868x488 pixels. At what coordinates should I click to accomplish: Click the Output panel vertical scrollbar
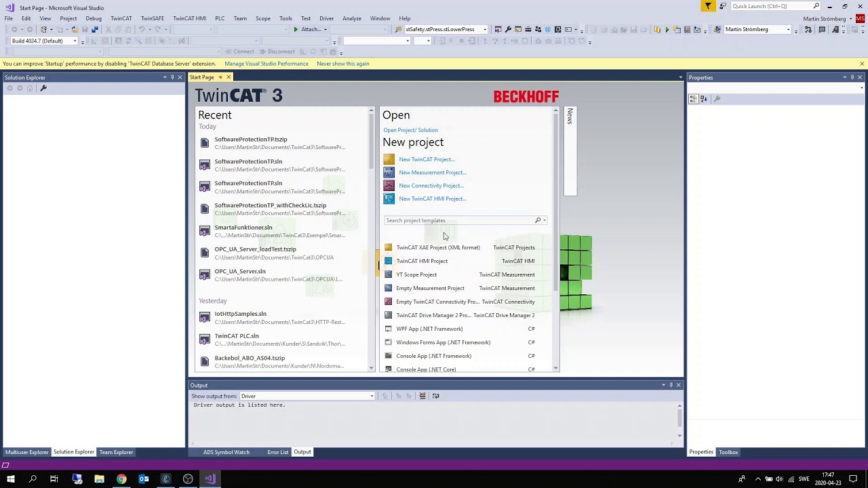(x=679, y=418)
